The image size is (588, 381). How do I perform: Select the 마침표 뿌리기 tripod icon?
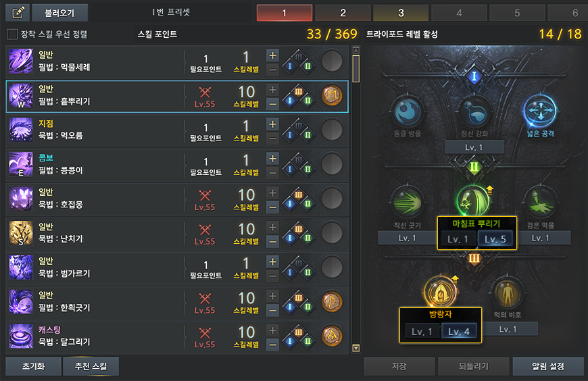tap(474, 201)
